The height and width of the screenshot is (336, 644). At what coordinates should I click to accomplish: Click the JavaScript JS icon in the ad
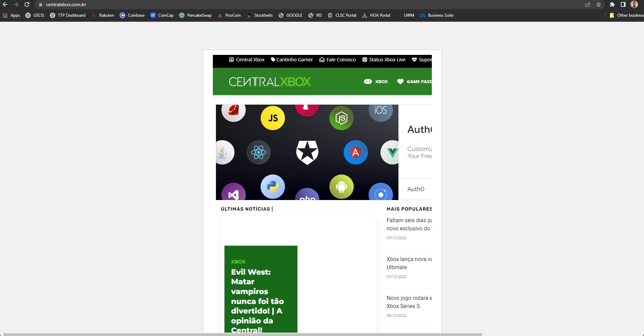pyautogui.click(x=273, y=118)
